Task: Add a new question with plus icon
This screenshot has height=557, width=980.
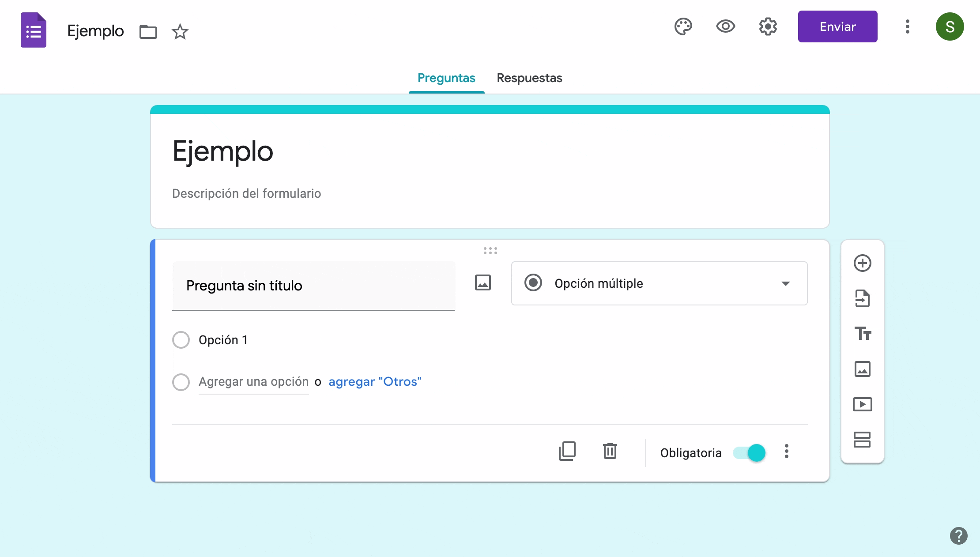Action: 863,263
